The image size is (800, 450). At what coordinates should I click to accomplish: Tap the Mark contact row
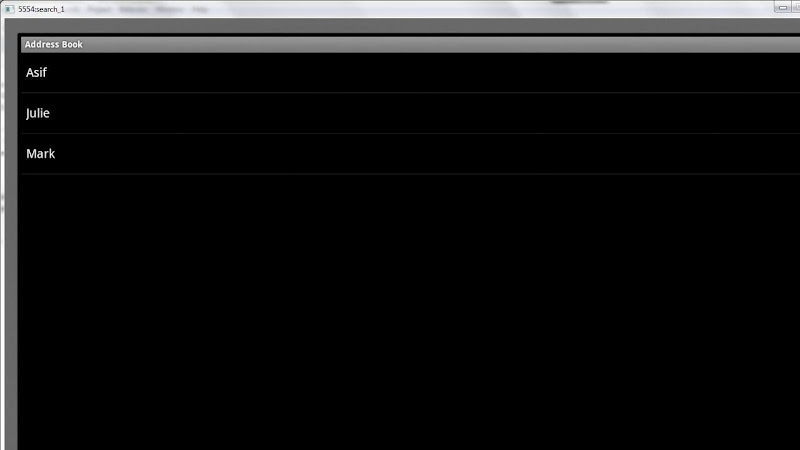(410, 154)
